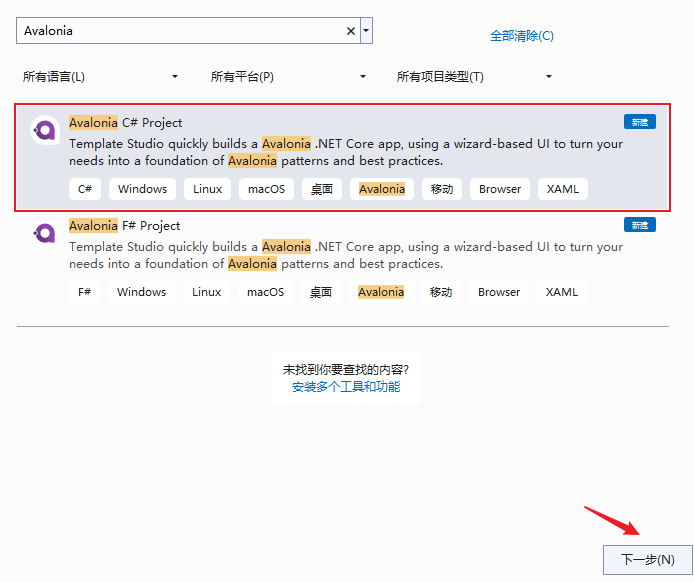Click Browser tag in F# Project row
This screenshot has width=694, height=582.
coord(499,292)
